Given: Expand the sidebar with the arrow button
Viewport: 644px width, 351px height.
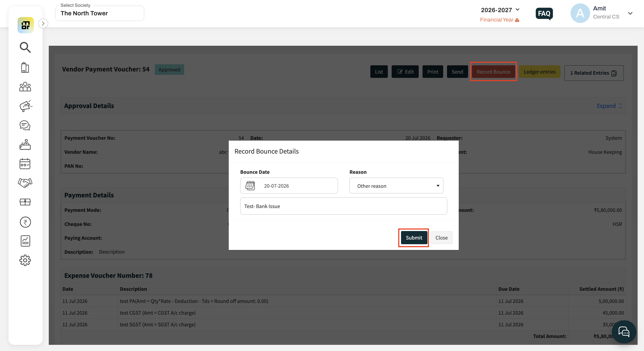Looking at the screenshot, I should tap(43, 23).
